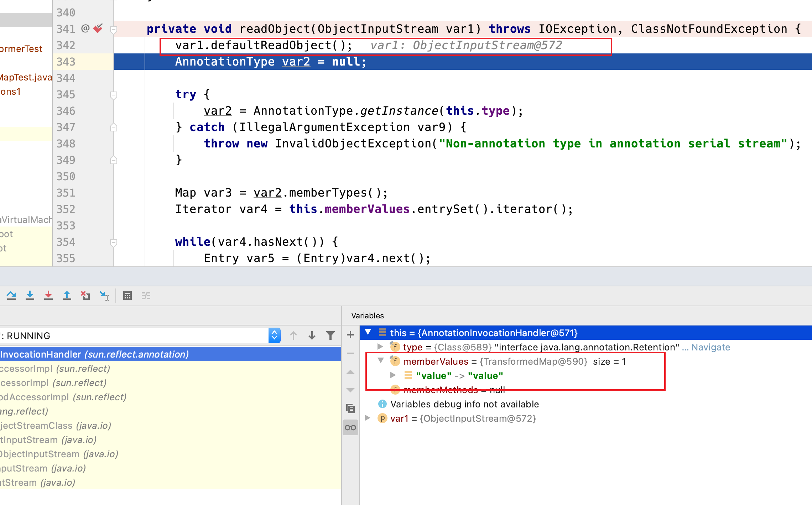
Task: Open the RUNNING thread dropdown
Action: (x=274, y=335)
